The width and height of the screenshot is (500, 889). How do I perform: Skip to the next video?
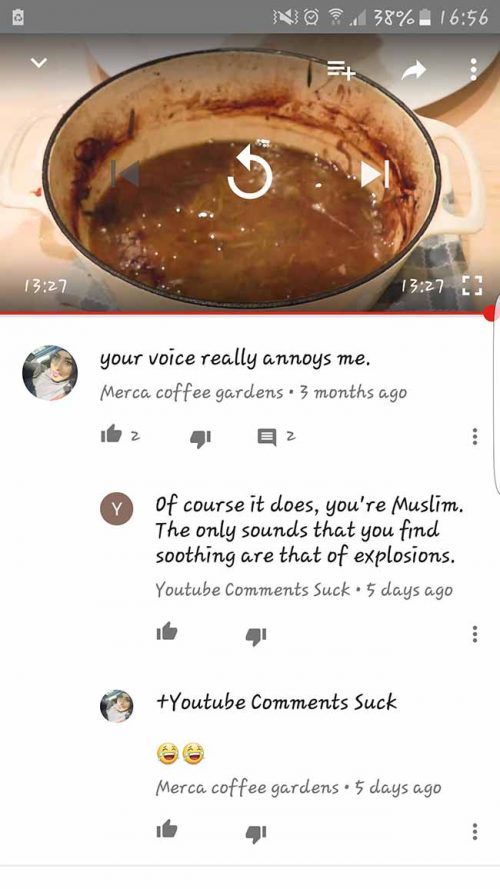375,173
